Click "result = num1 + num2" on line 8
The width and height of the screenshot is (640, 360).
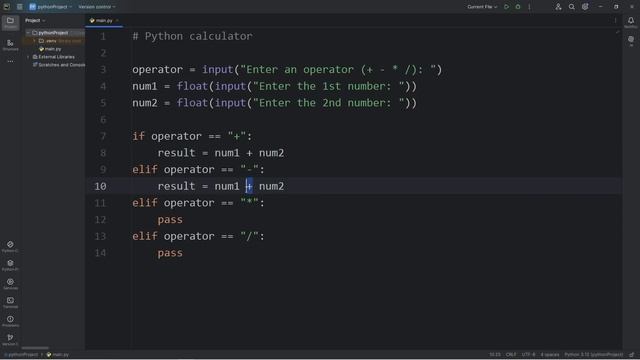click(x=221, y=153)
